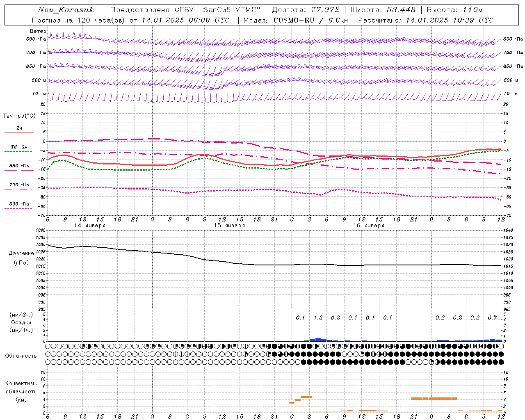Image resolution: width=525 pixels, height=420 pixels.
Task: Click the '14 января' date label
Action: (90, 226)
